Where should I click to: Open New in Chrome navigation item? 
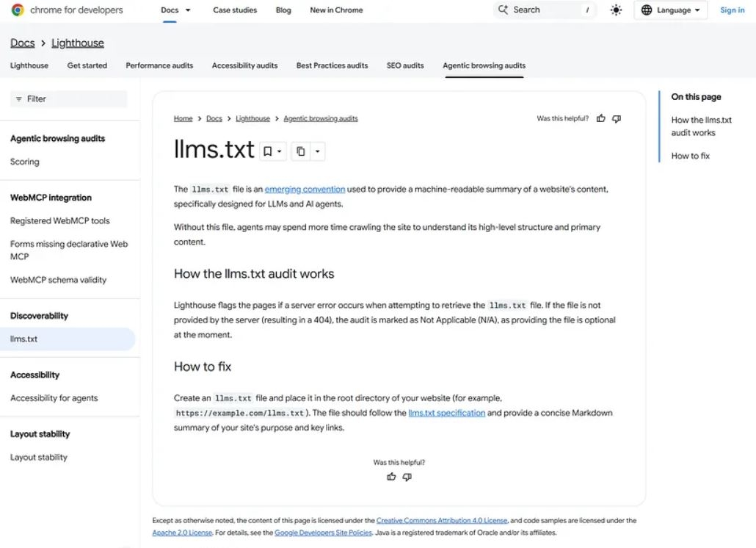coord(337,10)
